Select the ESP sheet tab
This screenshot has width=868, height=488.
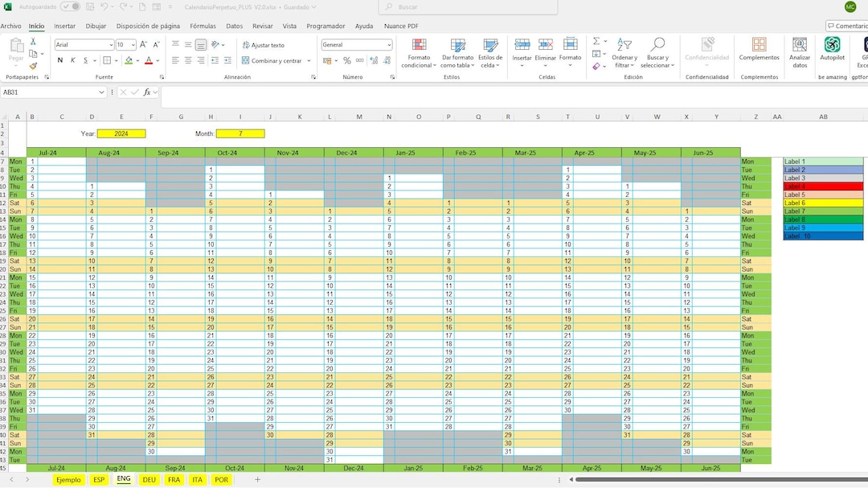(99, 479)
